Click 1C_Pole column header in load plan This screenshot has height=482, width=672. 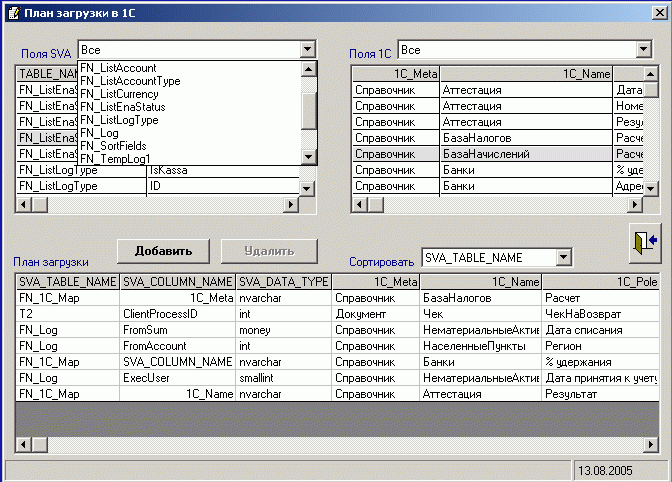tap(600, 281)
